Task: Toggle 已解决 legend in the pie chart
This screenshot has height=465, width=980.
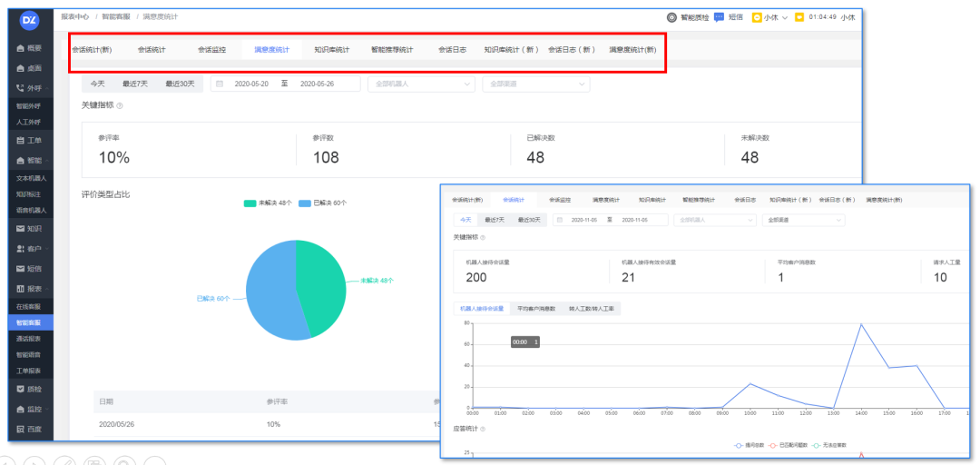Action: [x=323, y=203]
